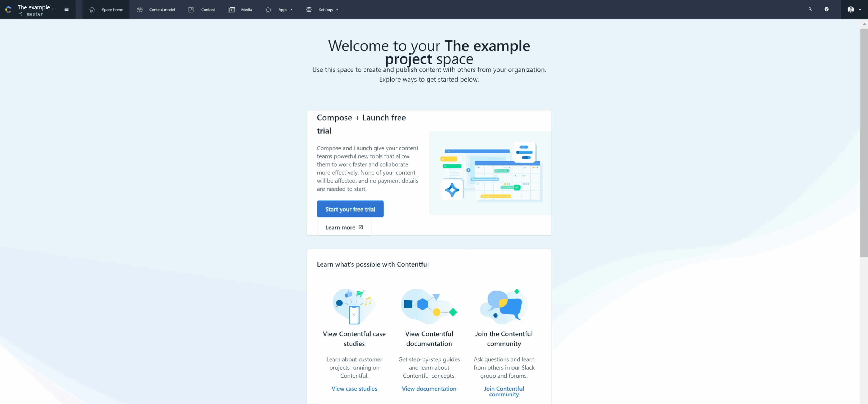Click View documentation link
The width and height of the screenshot is (868, 404).
(429, 389)
